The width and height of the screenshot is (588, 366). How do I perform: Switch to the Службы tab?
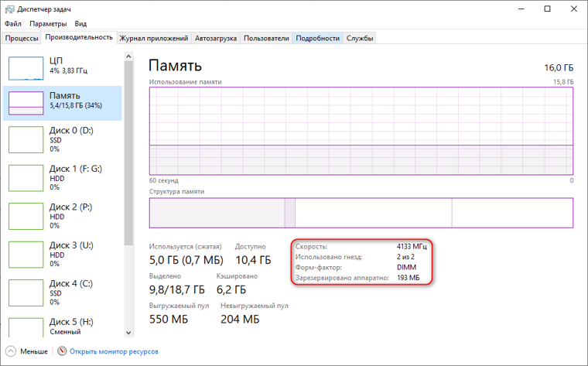point(360,38)
